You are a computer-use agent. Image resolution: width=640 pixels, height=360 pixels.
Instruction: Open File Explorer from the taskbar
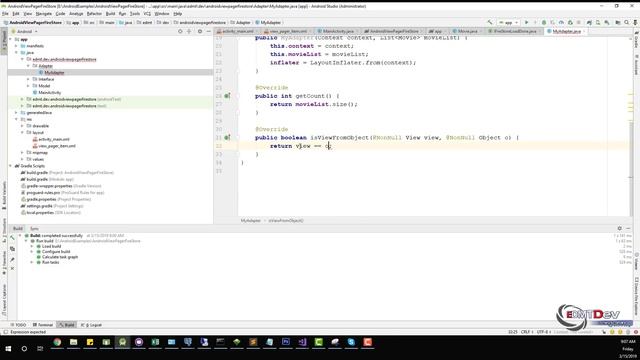coord(73,342)
